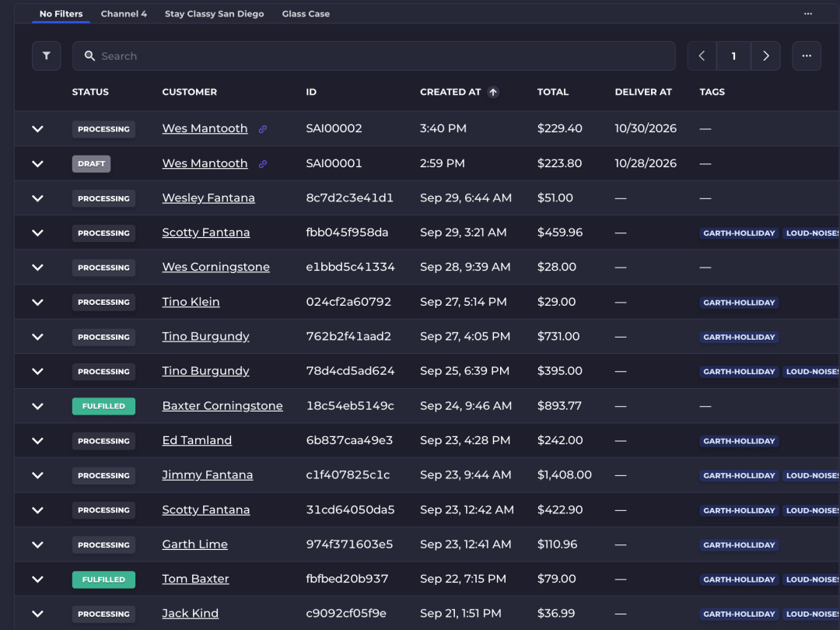Expand the SAI00001 draft order row
Viewport: 840px width, 630px height.
pyautogui.click(x=37, y=164)
